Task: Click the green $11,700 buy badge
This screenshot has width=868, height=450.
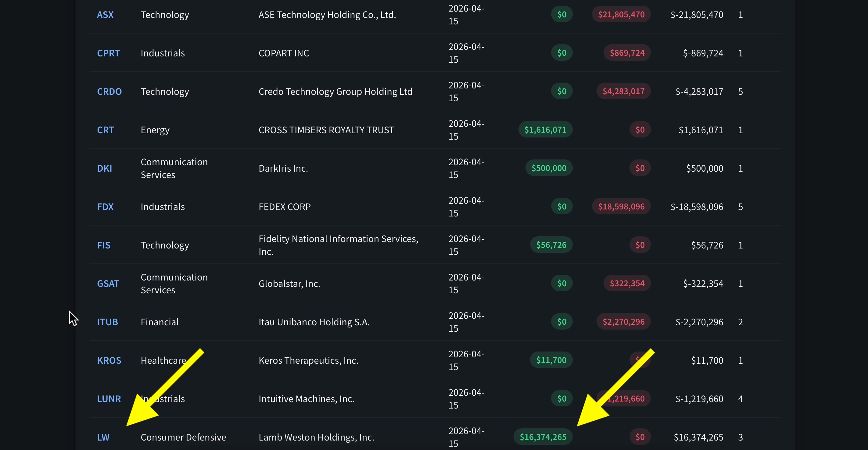Action: 551,360
